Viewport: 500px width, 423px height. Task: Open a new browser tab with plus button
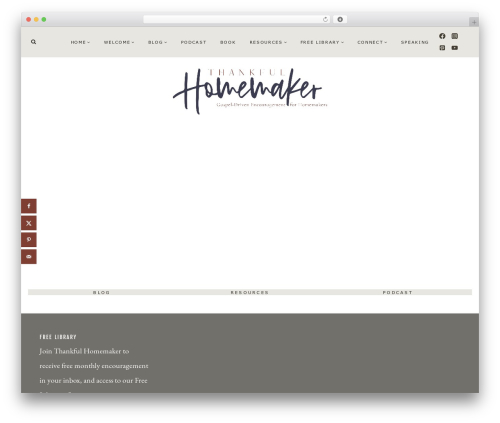pyautogui.click(x=474, y=22)
